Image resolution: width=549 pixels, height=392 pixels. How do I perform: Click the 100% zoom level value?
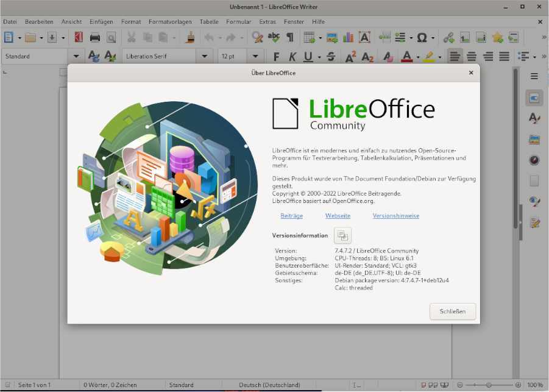tap(535, 385)
